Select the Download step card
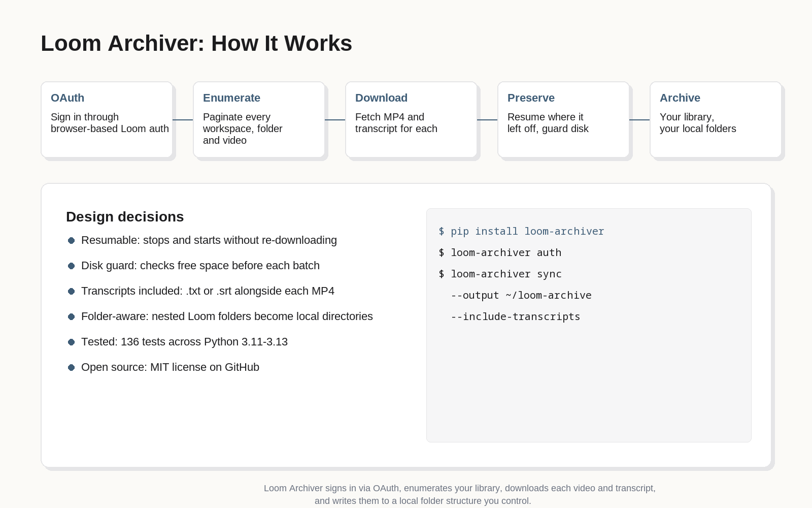The image size is (812, 508). coord(412,120)
